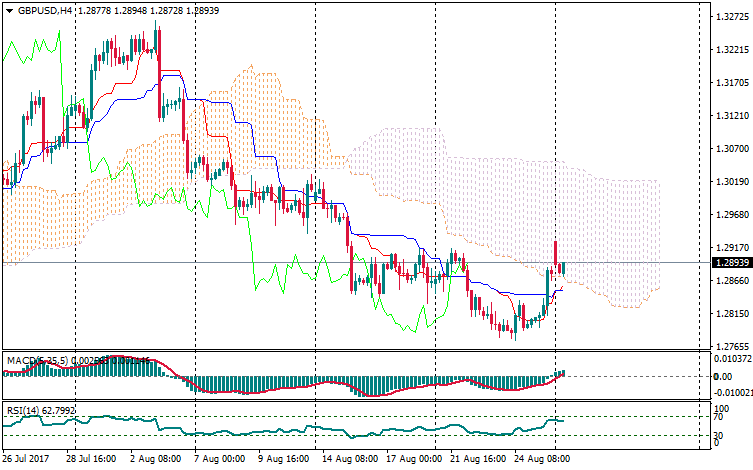
Task: Click the 1.30190 price level on axis
Action: click(x=729, y=182)
